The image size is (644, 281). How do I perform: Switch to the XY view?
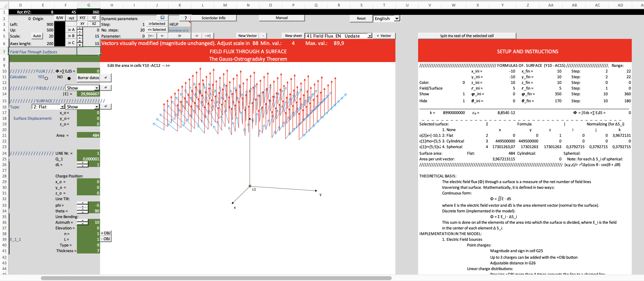[82, 24]
